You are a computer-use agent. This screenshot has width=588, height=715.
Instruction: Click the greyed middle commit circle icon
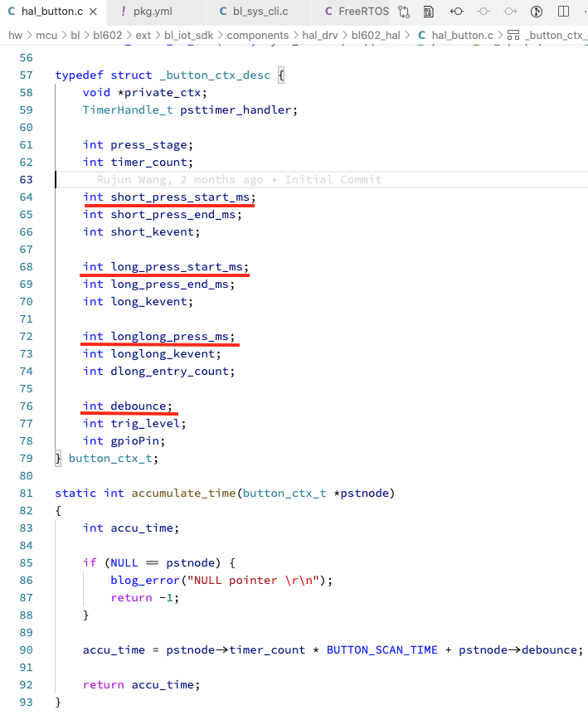(484, 12)
